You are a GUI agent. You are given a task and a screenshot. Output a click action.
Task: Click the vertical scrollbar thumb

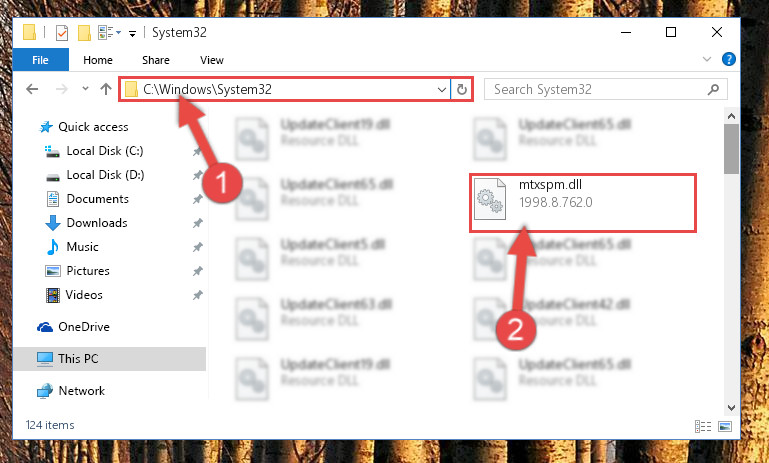(x=731, y=149)
